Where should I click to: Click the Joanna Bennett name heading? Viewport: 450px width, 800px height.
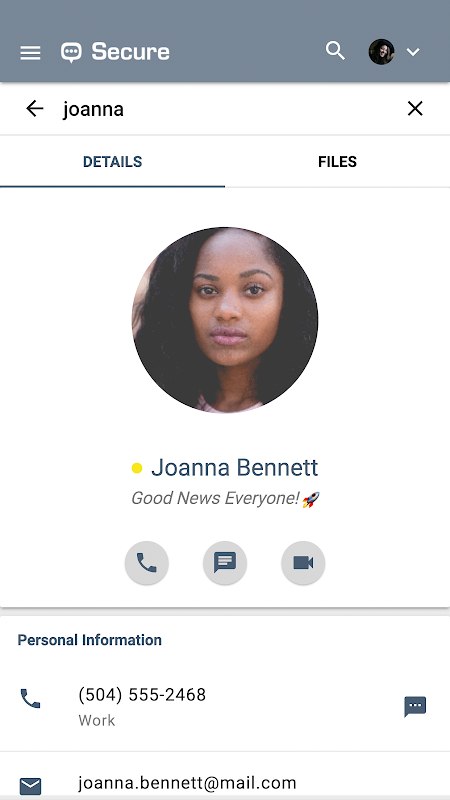pyautogui.click(x=235, y=467)
